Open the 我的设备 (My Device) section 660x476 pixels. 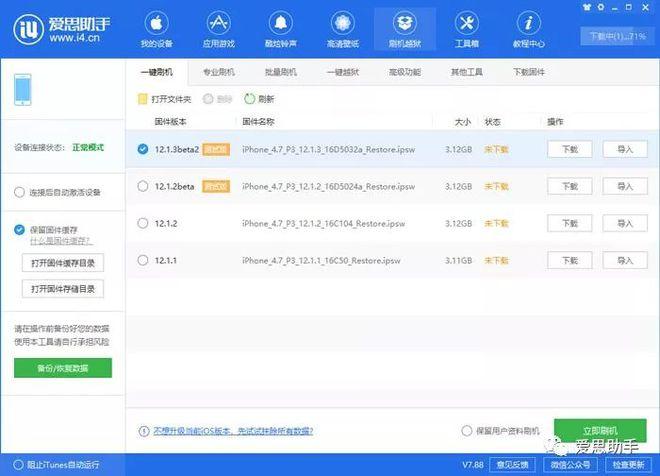(157, 29)
